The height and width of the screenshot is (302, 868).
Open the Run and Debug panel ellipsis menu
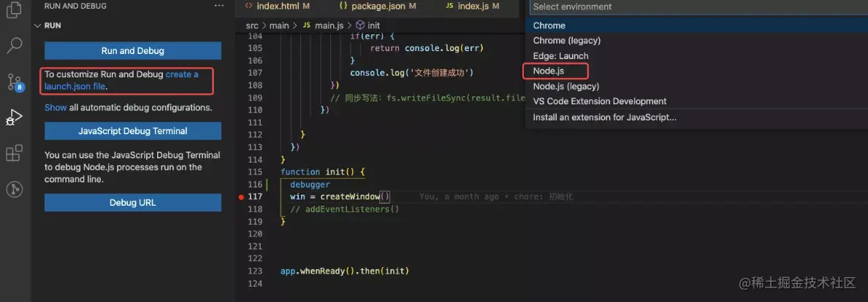(x=219, y=6)
